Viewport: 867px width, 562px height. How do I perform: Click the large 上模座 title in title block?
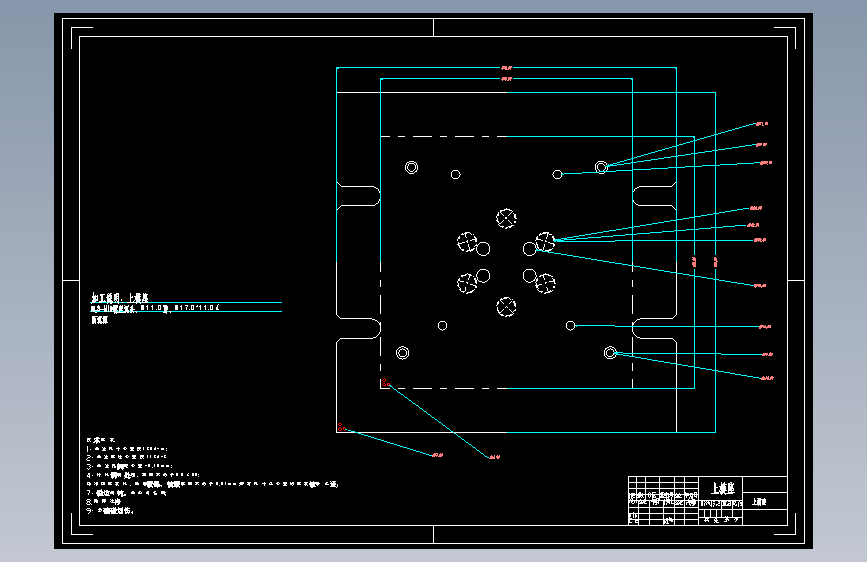click(722, 488)
